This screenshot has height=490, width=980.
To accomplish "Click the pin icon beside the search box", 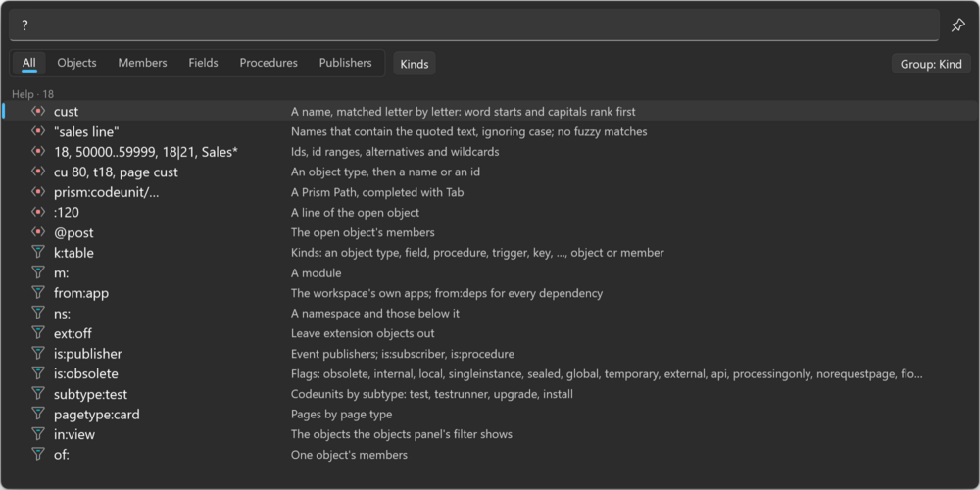I will [957, 25].
